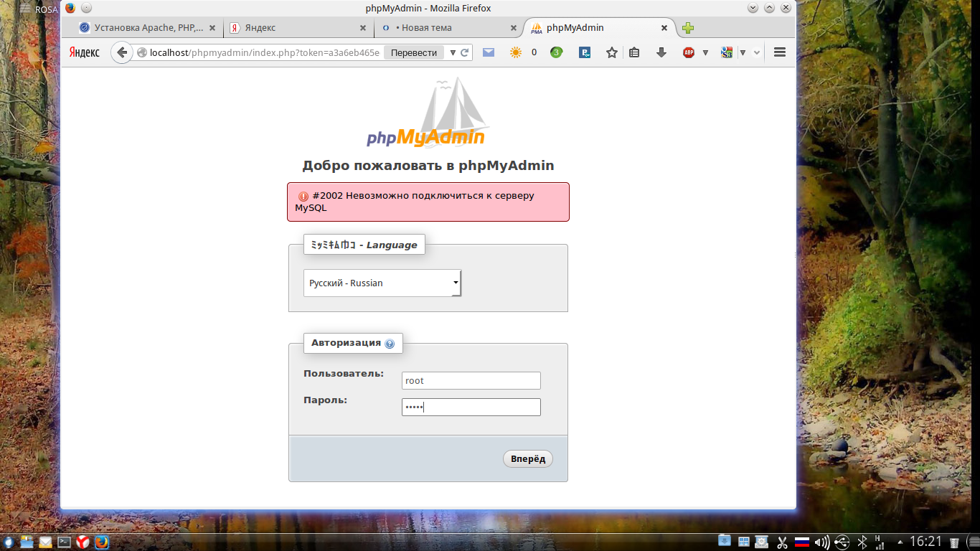Open authorization help question-mark icon
980x551 pixels.
(x=390, y=344)
